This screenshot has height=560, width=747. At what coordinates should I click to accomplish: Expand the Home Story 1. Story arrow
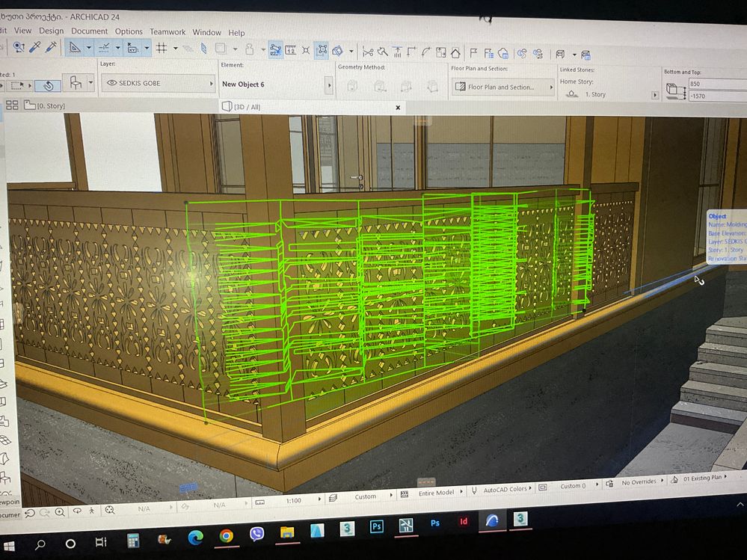pos(655,95)
